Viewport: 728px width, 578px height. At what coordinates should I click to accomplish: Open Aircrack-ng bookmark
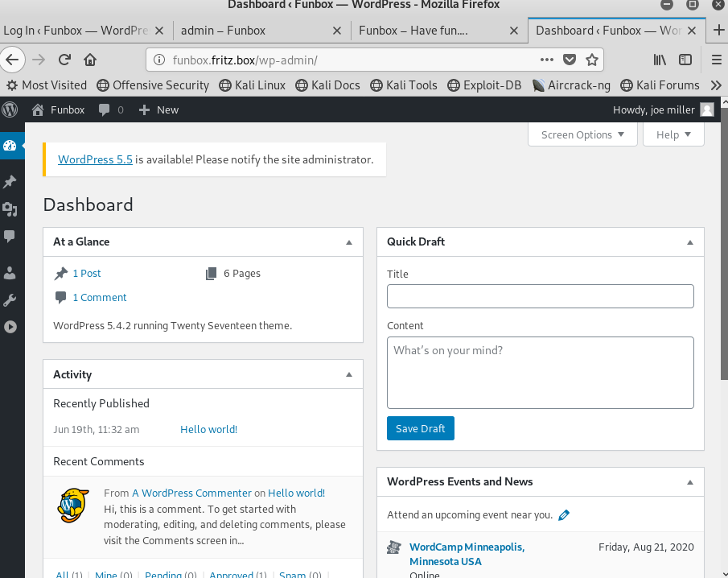click(571, 85)
